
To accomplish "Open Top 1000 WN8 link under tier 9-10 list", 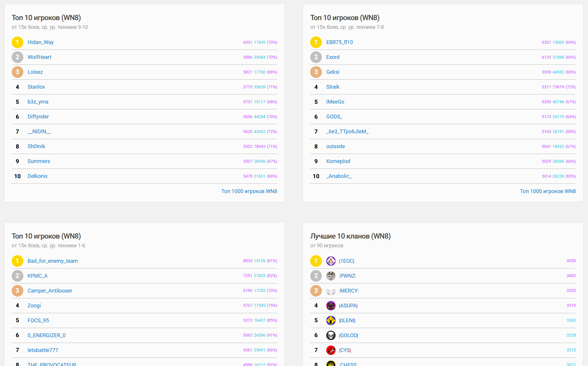I will pos(249,191).
